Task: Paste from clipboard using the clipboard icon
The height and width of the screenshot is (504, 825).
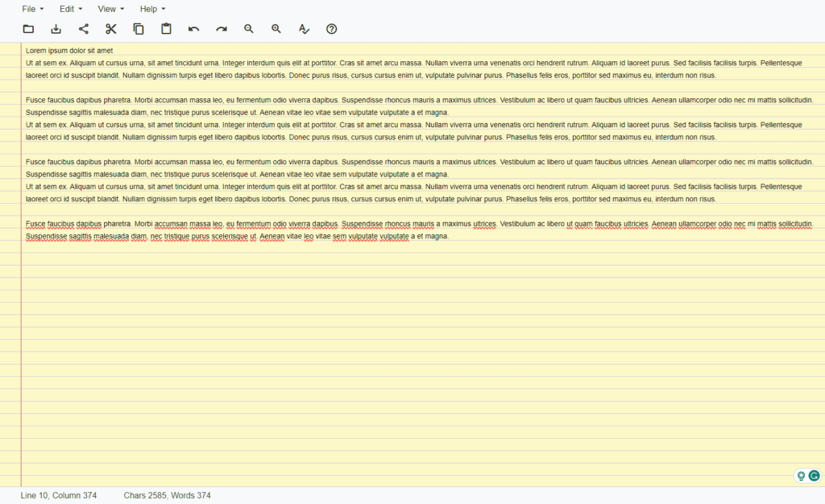Action: coord(165,29)
